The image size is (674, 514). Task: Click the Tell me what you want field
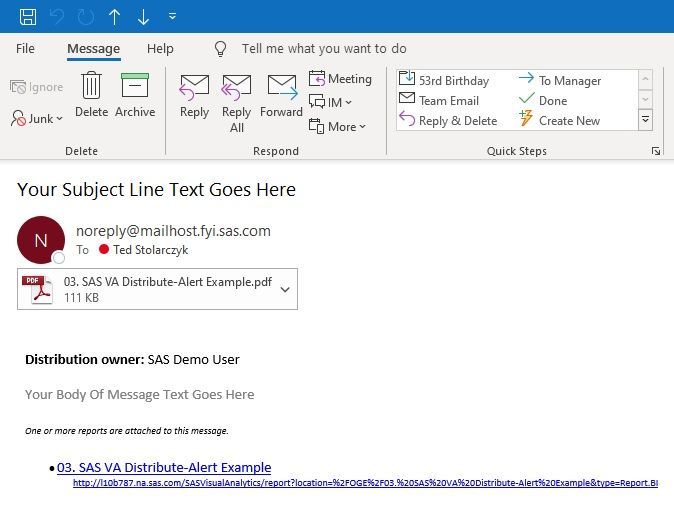click(324, 48)
